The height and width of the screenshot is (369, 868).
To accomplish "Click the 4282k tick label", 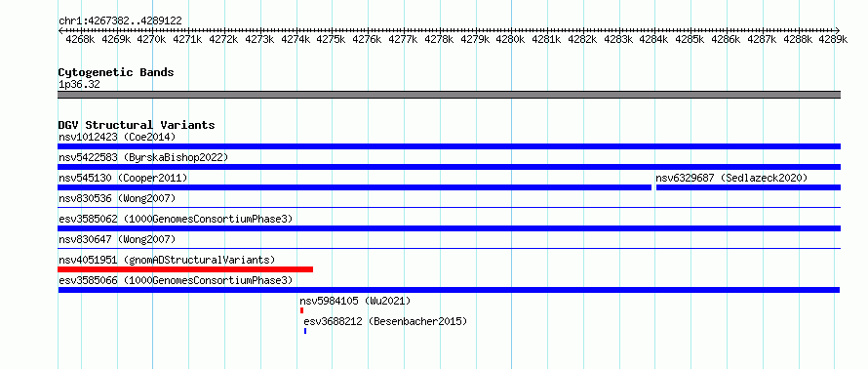I will (x=582, y=39).
